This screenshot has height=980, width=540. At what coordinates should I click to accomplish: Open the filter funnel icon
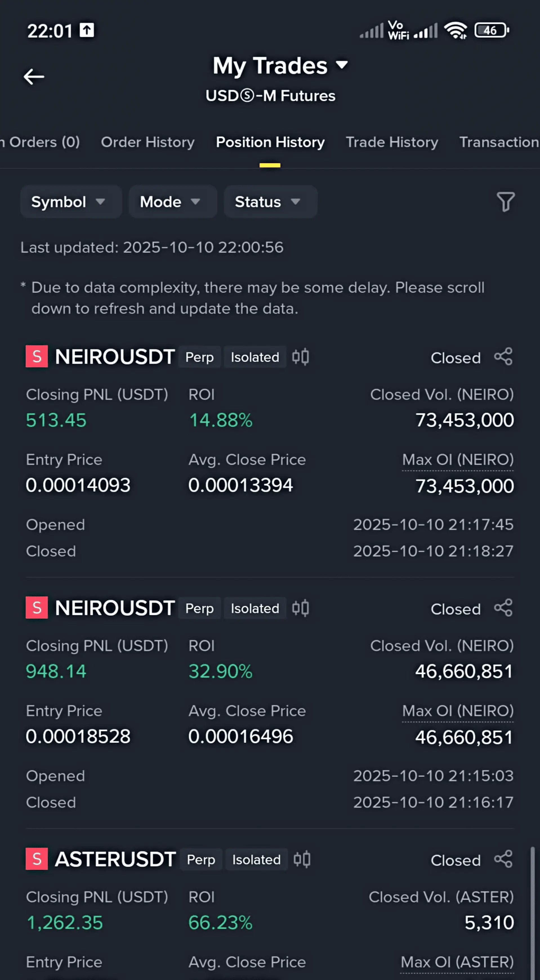tap(505, 202)
